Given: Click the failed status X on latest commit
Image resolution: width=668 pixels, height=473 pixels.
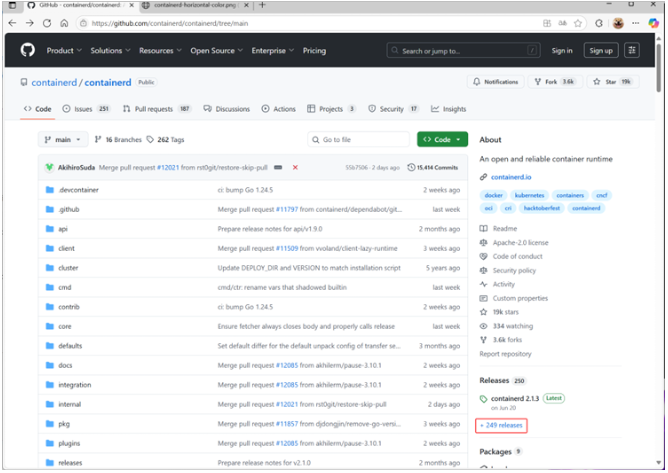Looking at the screenshot, I should (295, 167).
